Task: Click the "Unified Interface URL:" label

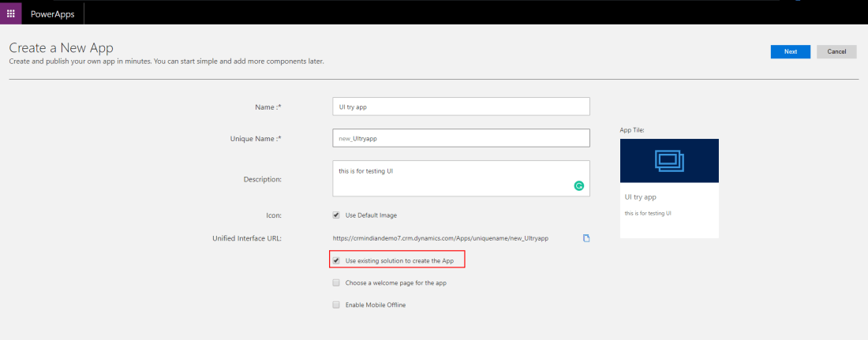Action: tap(247, 237)
